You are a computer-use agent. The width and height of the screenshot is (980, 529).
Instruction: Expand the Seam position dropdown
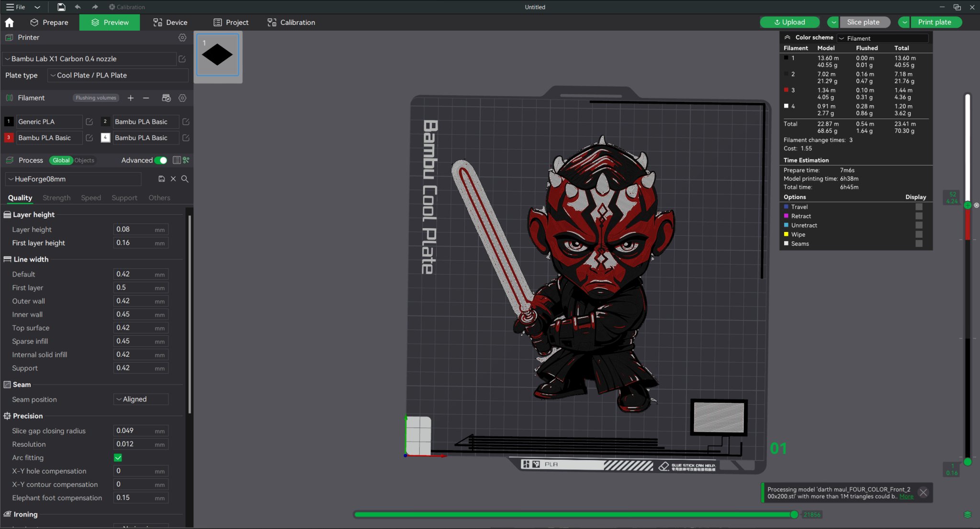coord(140,399)
